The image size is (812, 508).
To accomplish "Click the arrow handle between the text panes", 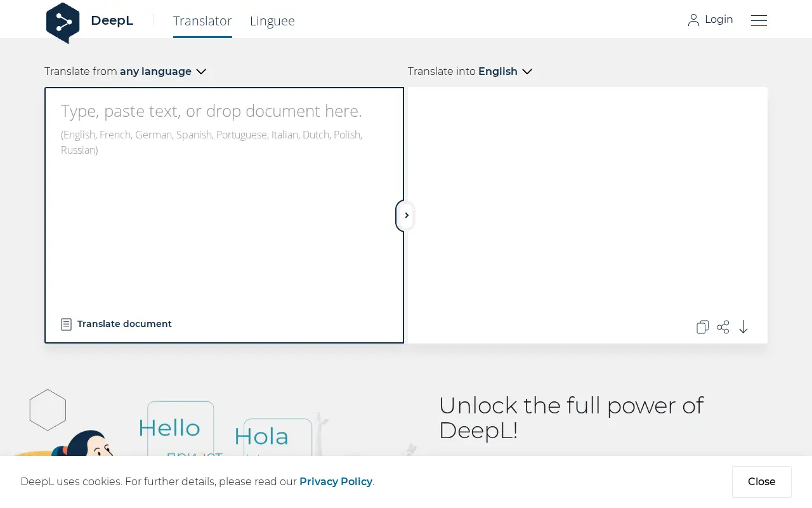I will coord(405,215).
